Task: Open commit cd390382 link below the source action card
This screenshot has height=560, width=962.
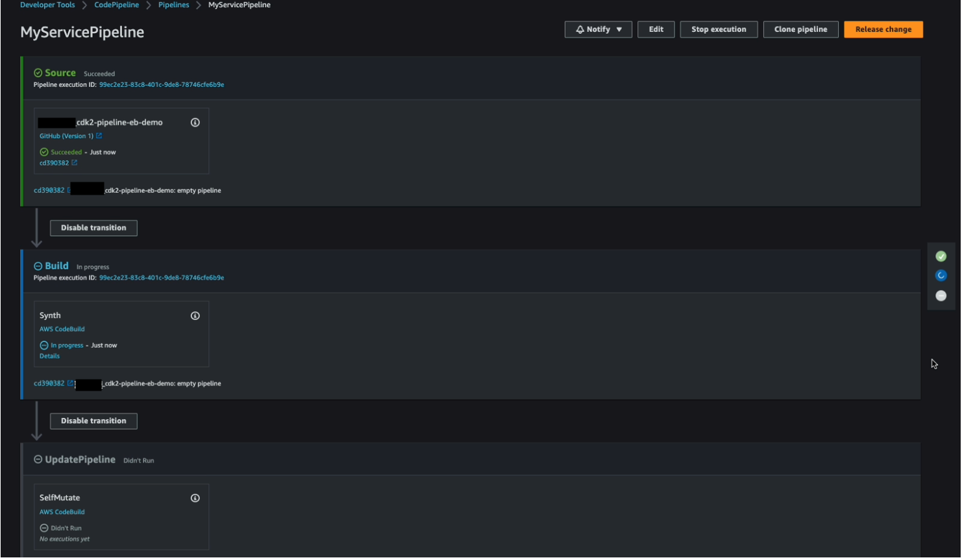Action: point(49,191)
